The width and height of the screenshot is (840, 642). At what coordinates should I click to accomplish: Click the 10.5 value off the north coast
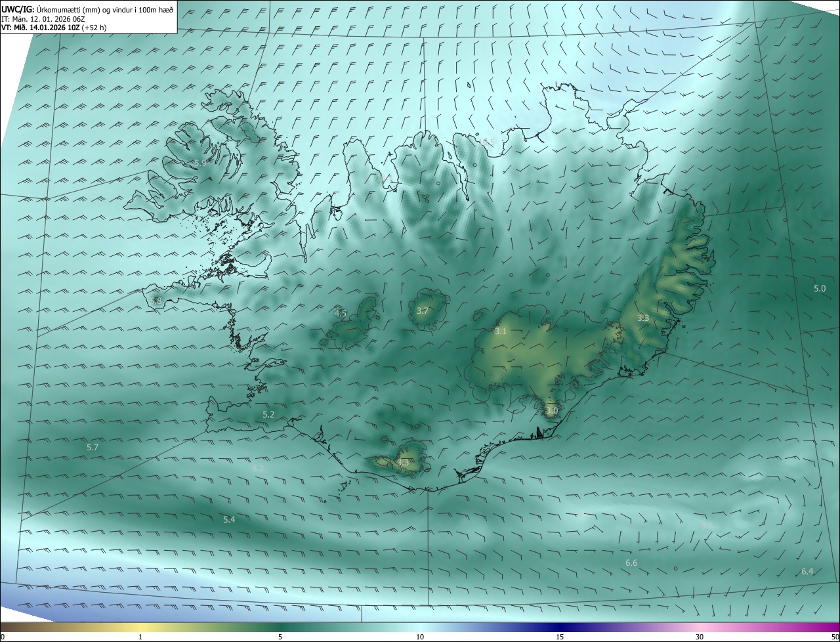486,142
